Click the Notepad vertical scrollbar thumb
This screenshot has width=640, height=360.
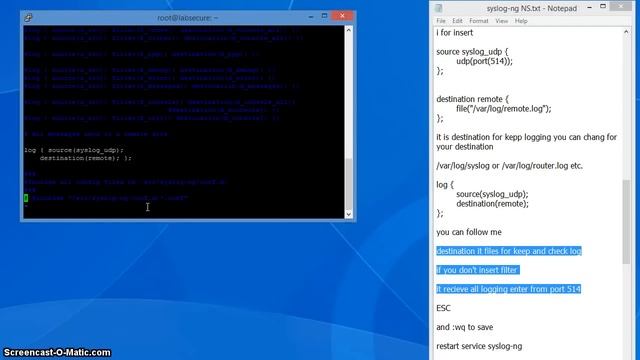(626, 222)
